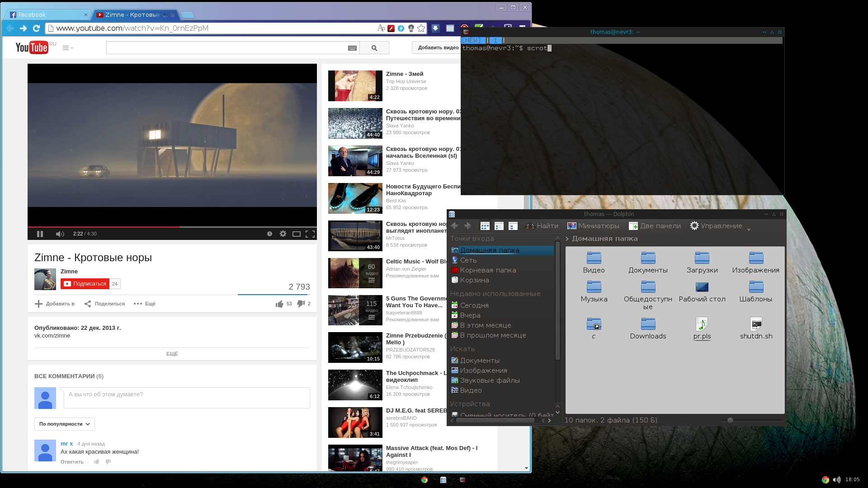The height and width of the screenshot is (488, 868).
Task: Switch to the Facebook tab
Action: (48, 14)
